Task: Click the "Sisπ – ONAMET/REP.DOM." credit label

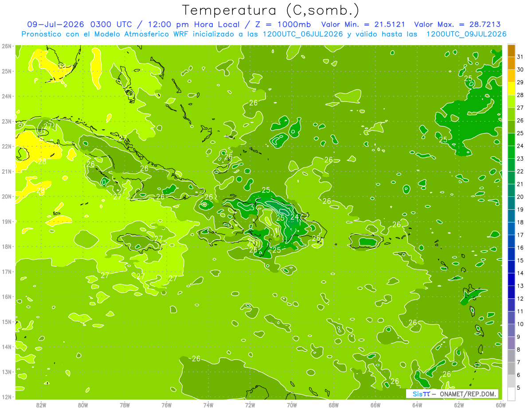Action: tap(452, 394)
